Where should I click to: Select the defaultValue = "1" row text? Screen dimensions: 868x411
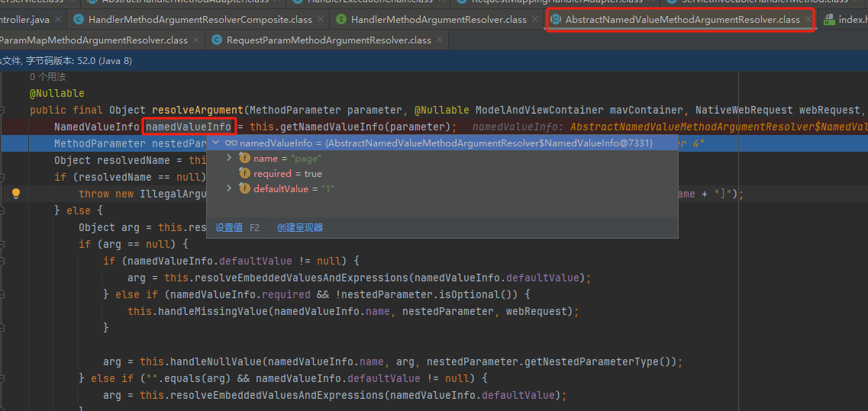[x=294, y=188]
